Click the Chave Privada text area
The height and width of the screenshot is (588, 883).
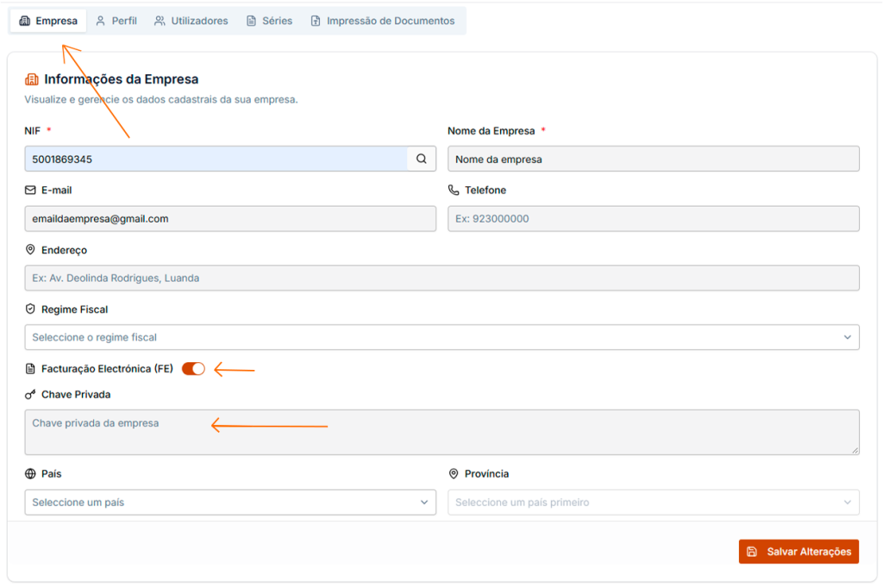pyautogui.click(x=442, y=432)
